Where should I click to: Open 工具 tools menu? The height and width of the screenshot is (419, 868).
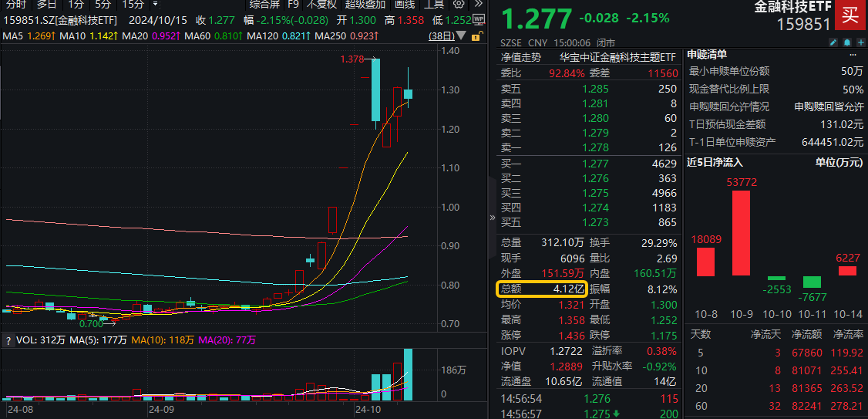(x=433, y=5)
